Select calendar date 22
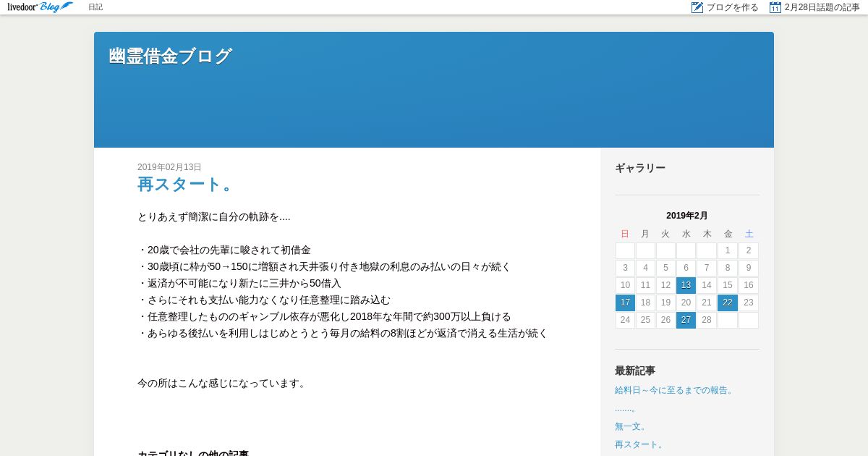The width and height of the screenshot is (868, 456). click(728, 303)
